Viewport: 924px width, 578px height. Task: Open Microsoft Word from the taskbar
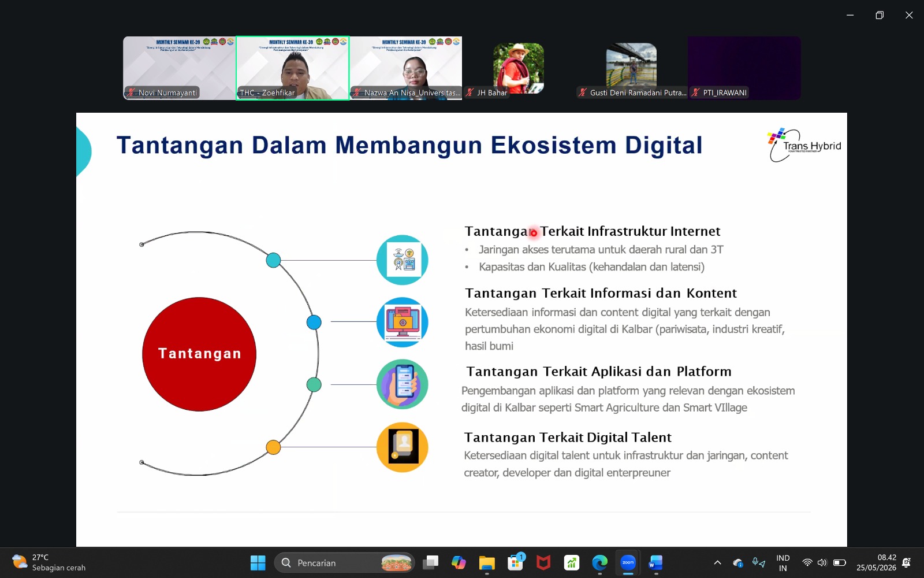tap(656, 562)
